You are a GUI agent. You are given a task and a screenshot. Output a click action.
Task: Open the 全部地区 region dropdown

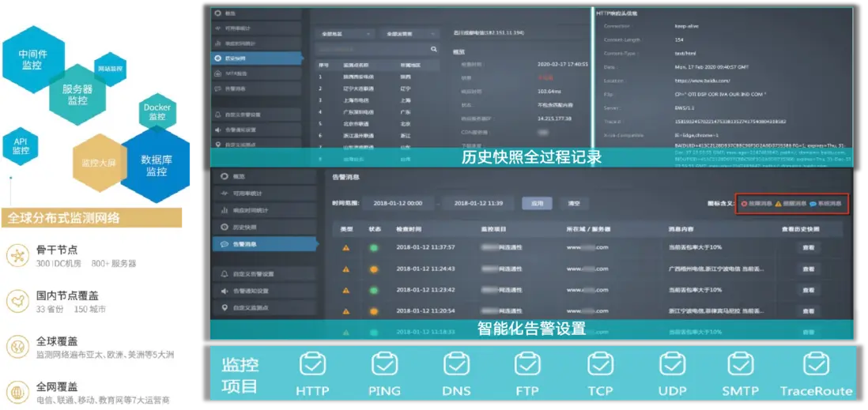click(x=345, y=34)
